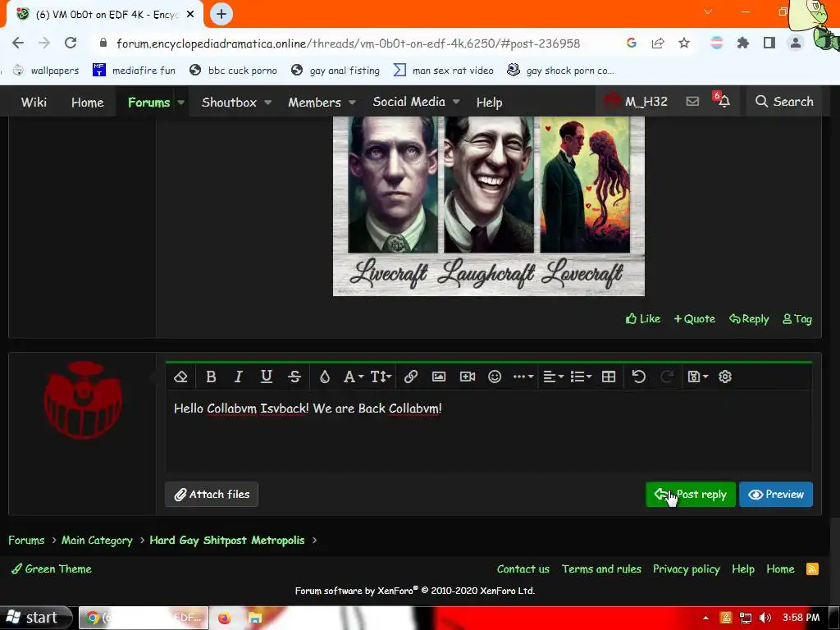
Task: Go to Hard Gay Shitpost Metropolis breadcrumb
Action: [227, 540]
